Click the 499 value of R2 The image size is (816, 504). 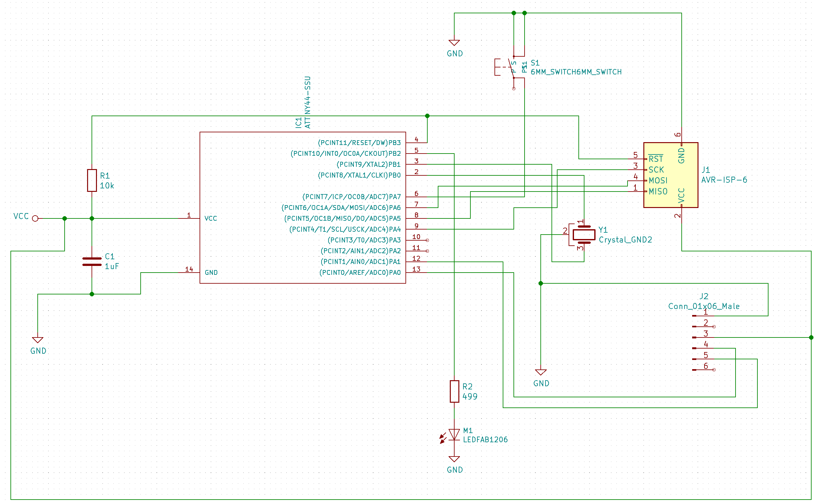[469, 396]
